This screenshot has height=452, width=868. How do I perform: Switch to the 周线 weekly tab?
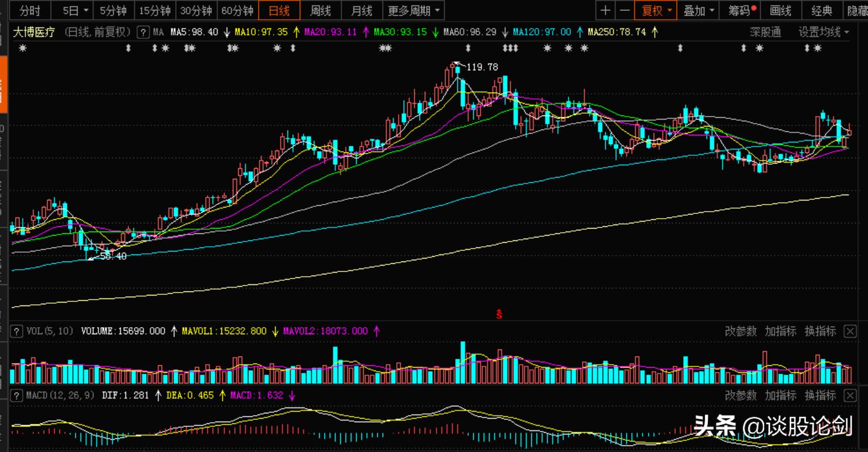[320, 11]
